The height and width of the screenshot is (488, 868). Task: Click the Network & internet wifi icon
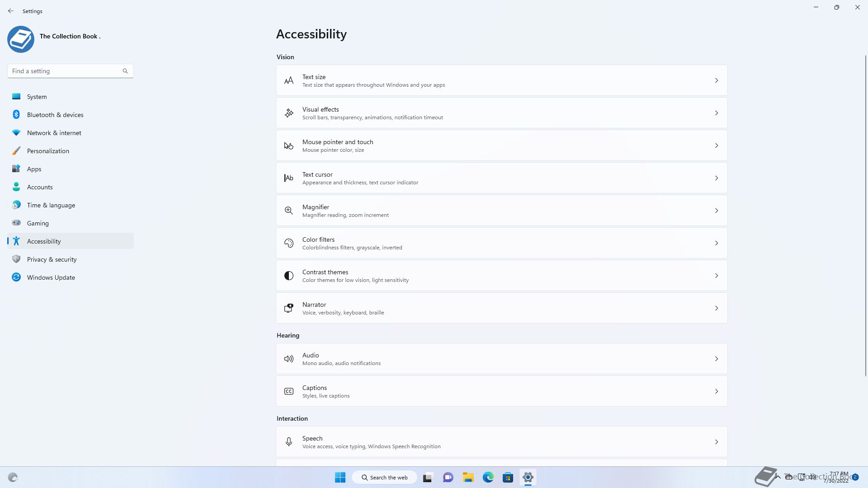tap(16, 132)
